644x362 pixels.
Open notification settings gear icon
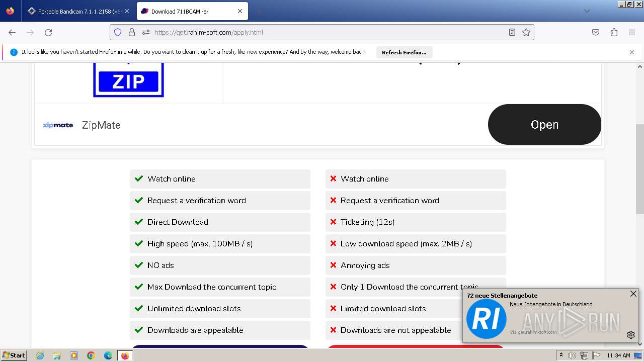631,335
